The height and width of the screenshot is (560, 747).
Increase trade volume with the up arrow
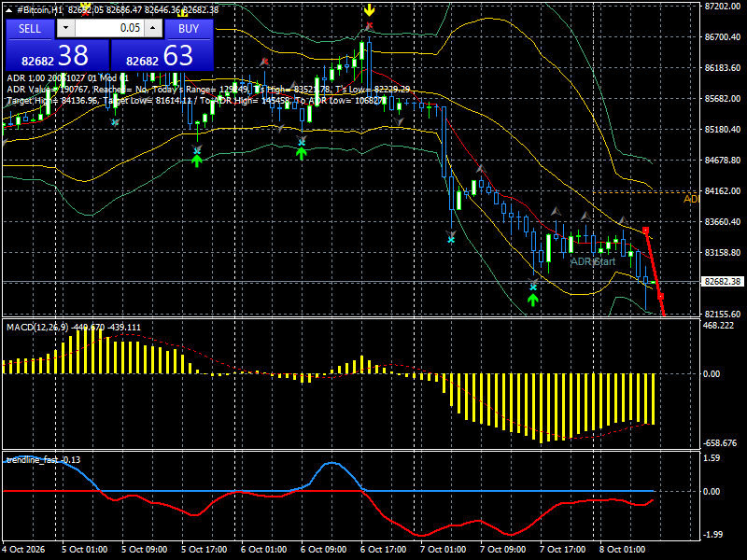[x=153, y=28]
